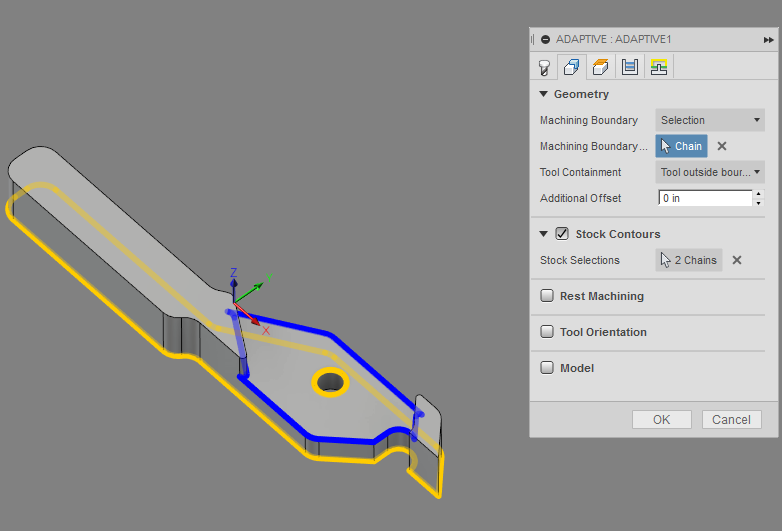Decrease Additional Offset with down arrow

coord(759,202)
